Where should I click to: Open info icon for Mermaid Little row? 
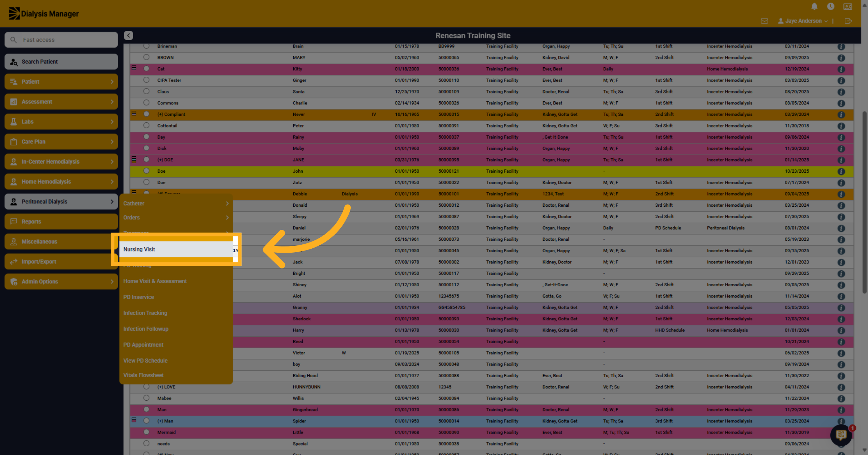841,433
